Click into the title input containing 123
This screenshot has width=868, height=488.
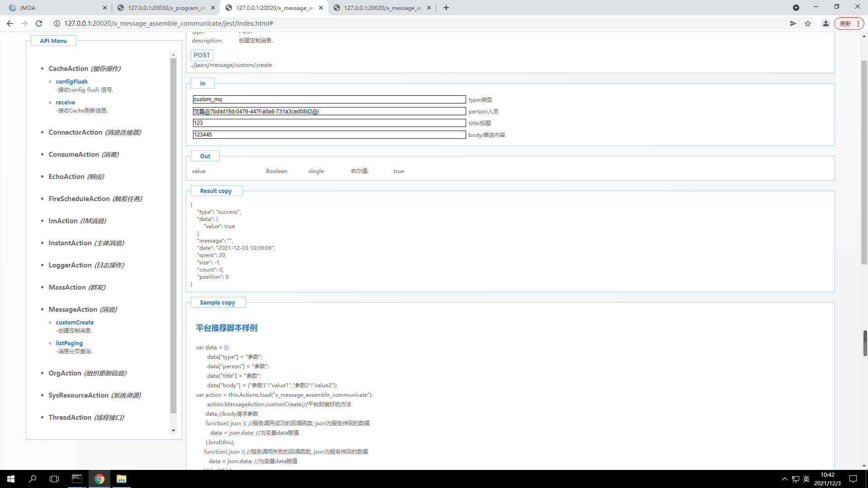[329, 123]
